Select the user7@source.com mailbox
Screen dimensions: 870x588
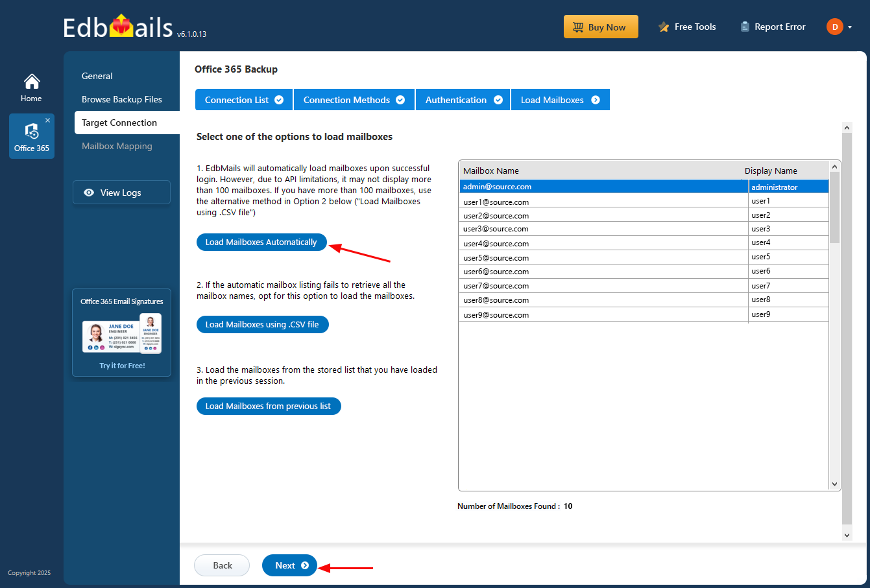click(496, 285)
